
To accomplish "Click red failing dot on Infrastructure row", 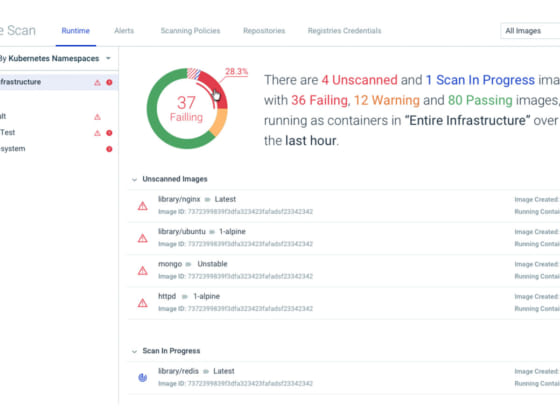I will pos(109,82).
